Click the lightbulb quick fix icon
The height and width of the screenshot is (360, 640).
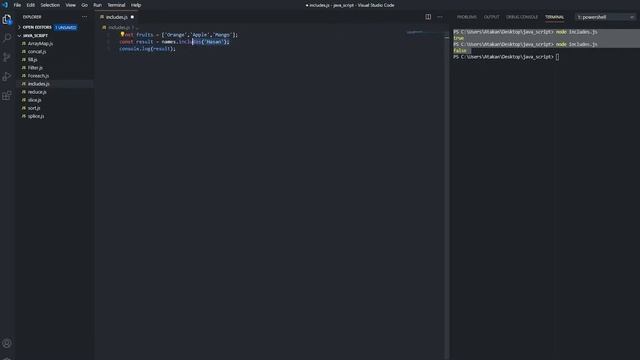pyautogui.click(x=122, y=34)
